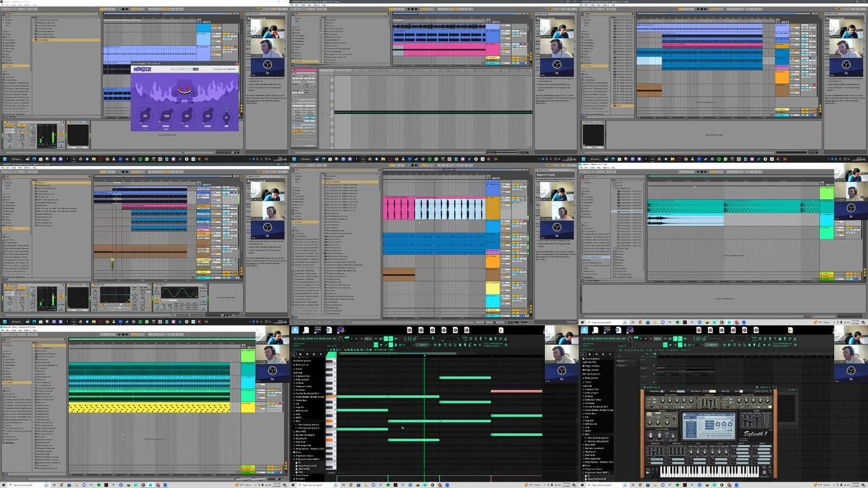The image size is (868, 488).
Task: Click FL Studio shortcut icon above piano roll
Action: point(295,330)
